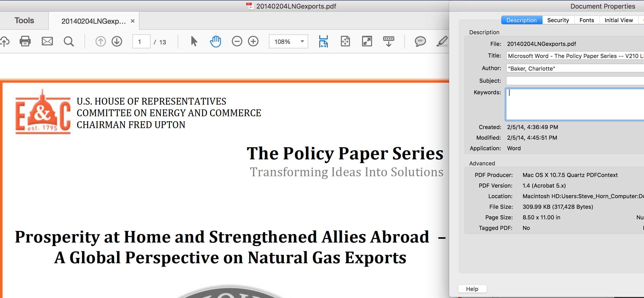Close the 20140204LNGexp... document tab
644x298 pixels.
pyautogui.click(x=133, y=21)
